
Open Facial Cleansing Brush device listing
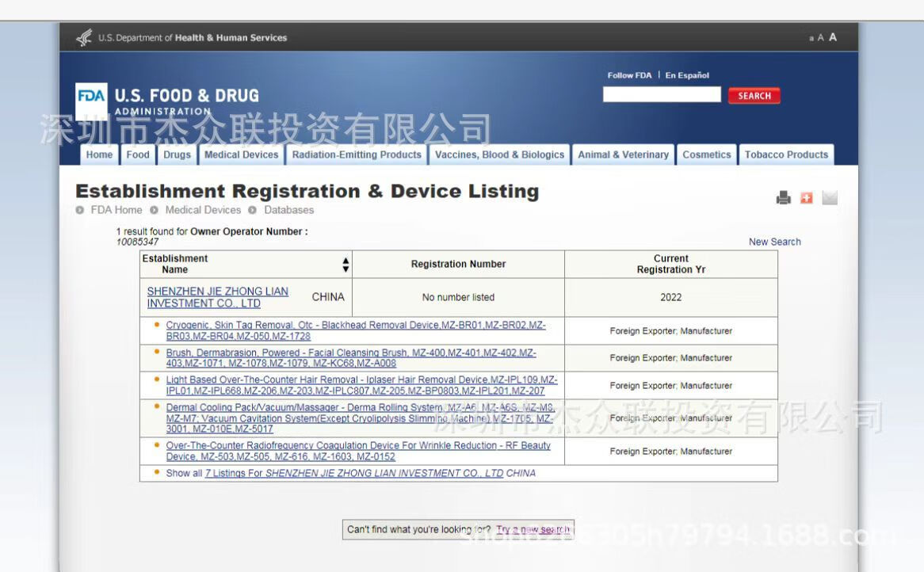point(350,358)
